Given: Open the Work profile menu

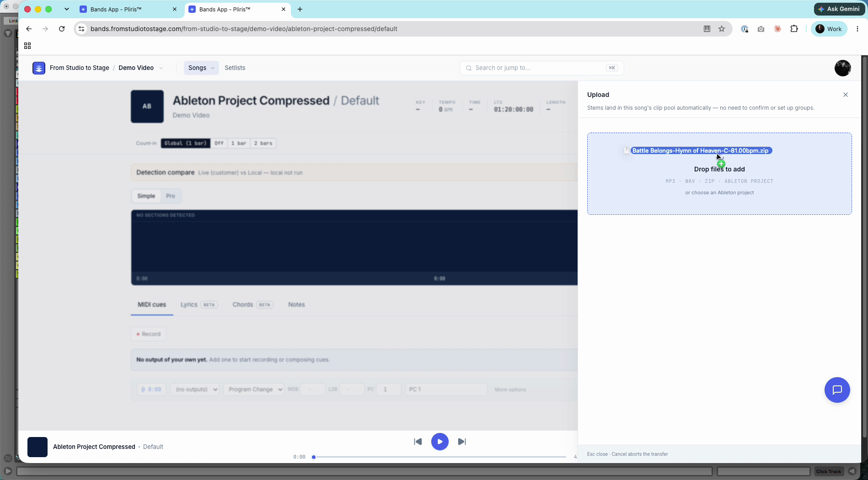Looking at the screenshot, I should point(829,29).
